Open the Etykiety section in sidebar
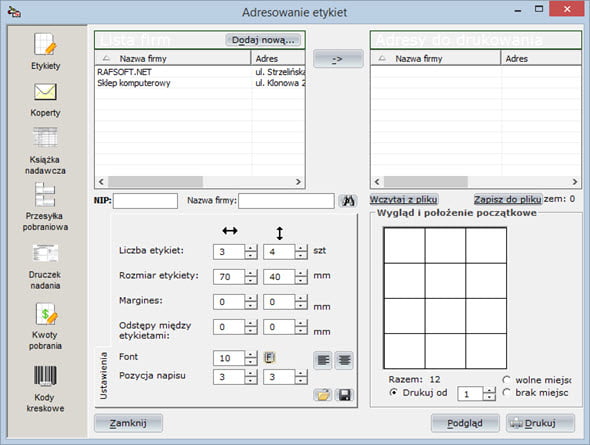 coord(45,52)
